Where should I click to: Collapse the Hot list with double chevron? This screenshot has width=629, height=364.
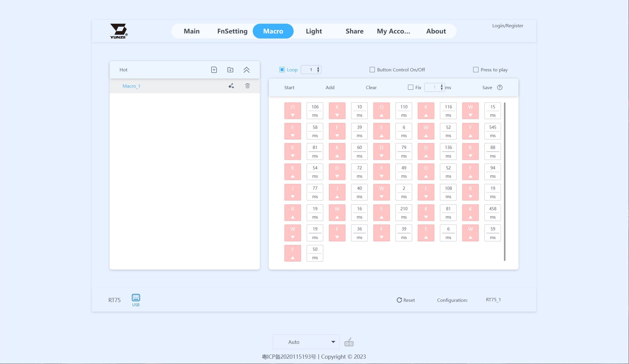click(247, 70)
